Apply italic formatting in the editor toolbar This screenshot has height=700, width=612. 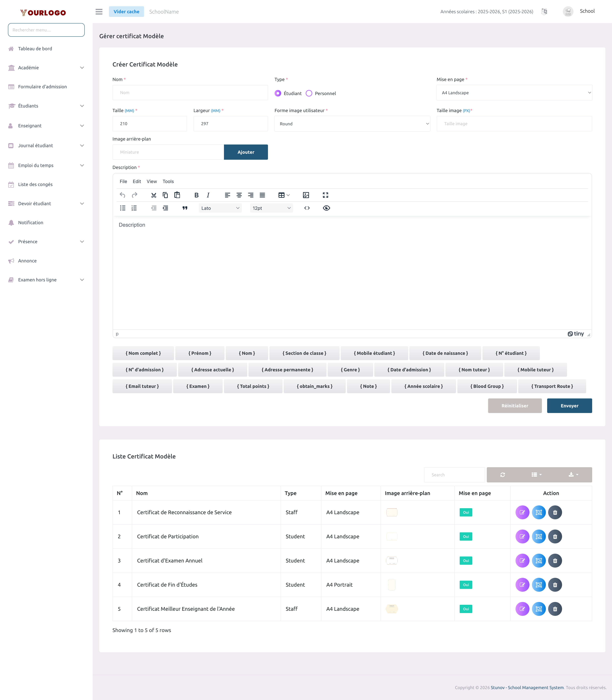point(208,195)
